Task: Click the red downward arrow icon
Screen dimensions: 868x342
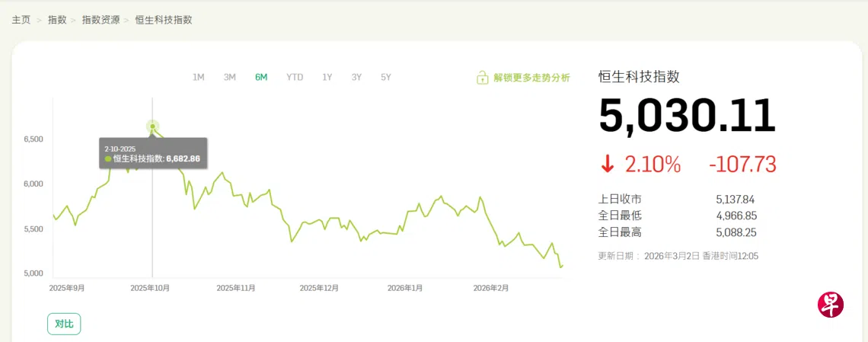Action: pos(608,164)
